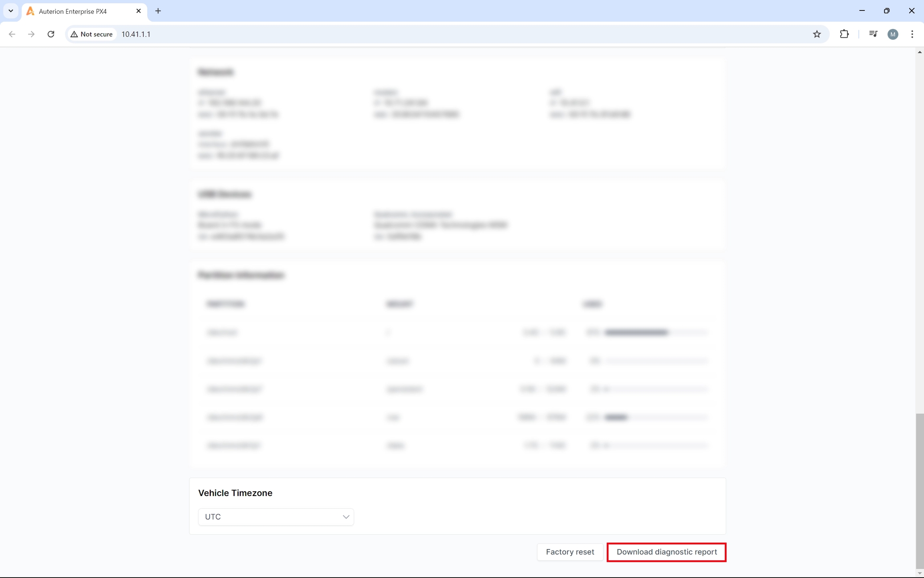This screenshot has height=578, width=924.
Task: Open a new tab with plus
Action: pos(158,11)
